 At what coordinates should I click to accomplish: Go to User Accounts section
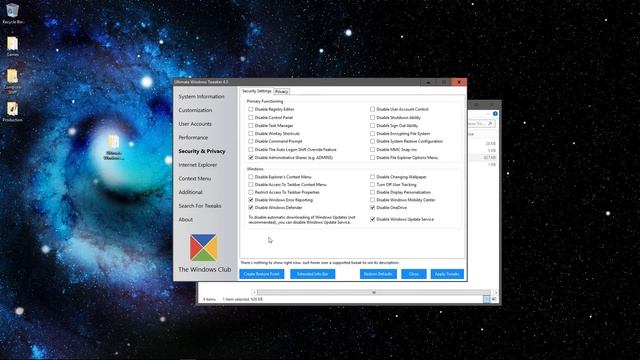195,124
